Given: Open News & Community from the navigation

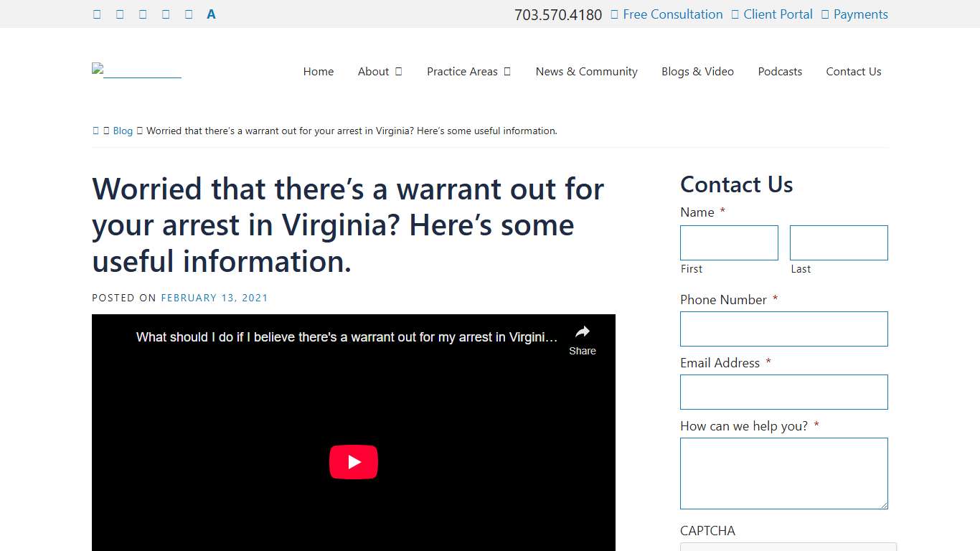Looking at the screenshot, I should click(x=586, y=71).
